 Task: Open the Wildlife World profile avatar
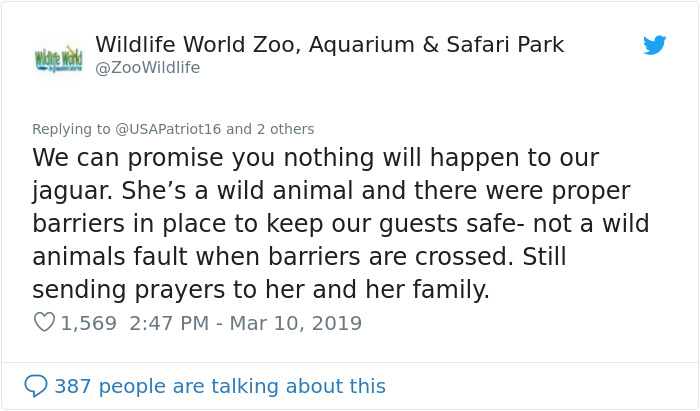58,58
